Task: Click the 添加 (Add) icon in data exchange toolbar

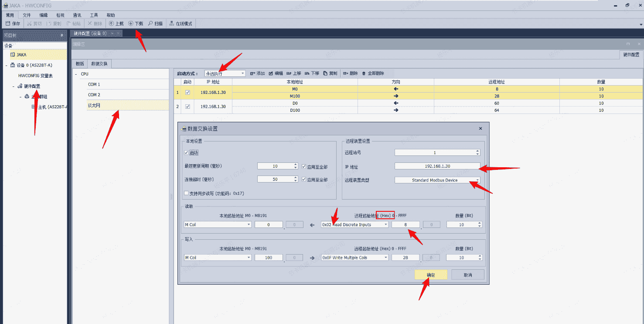Action: [253, 73]
